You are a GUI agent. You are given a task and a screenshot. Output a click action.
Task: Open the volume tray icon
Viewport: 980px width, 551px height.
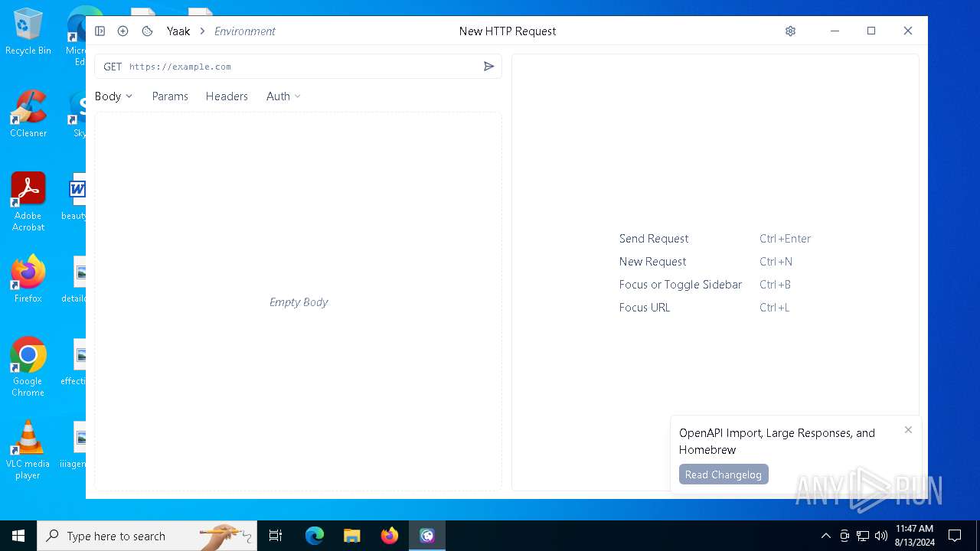coord(880,536)
